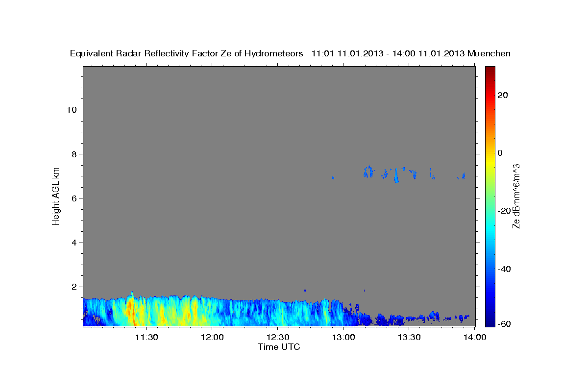Screen dimensions: 588x392
Task: Click the "Ze dBmm^6/m^3" colorbar label
Action: (516, 196)
